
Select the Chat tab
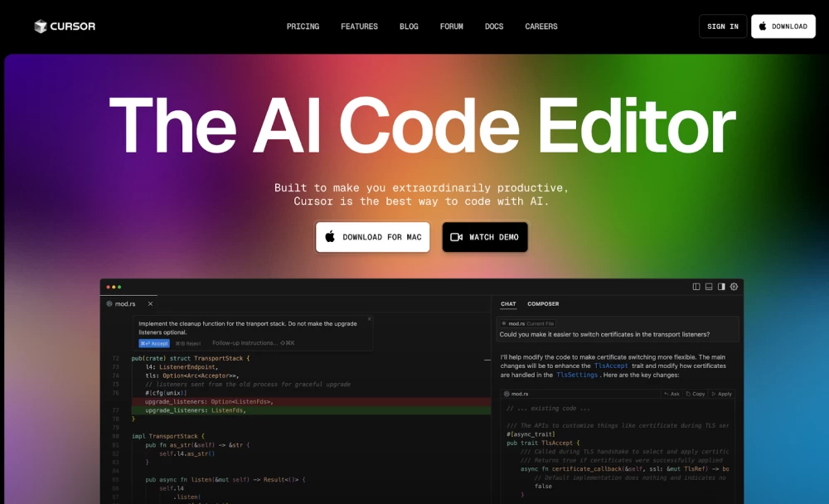point(508,303)
